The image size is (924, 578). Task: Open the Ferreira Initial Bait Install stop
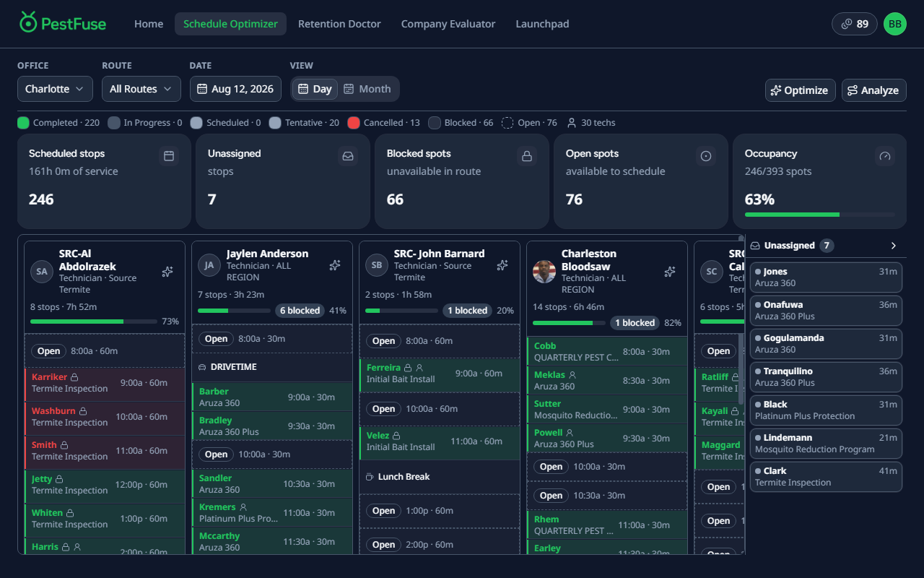tap(440, 375)
